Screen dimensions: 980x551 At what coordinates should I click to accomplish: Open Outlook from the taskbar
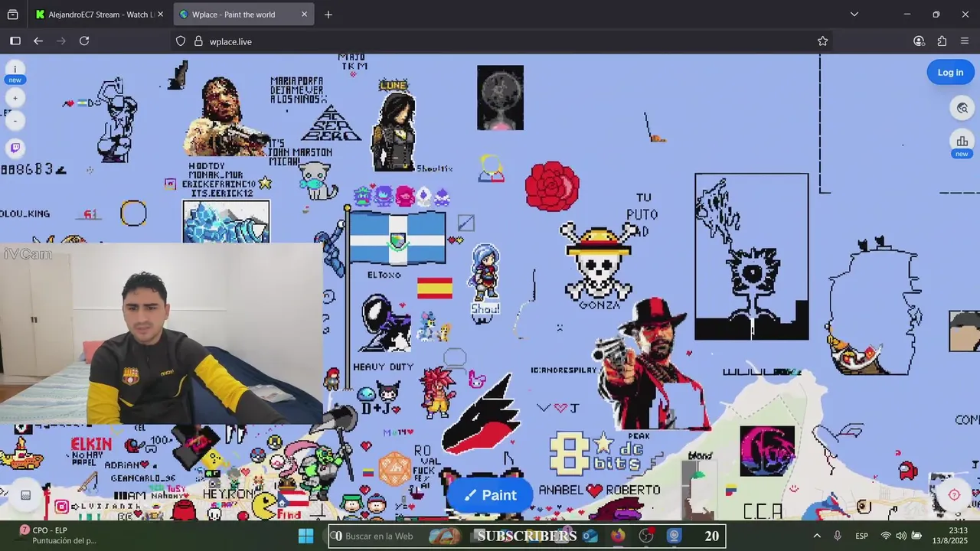tap(590, 536)
